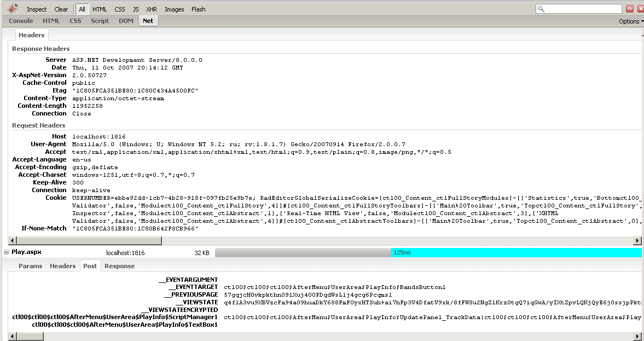Click the Firebug bug icon

pos(13,9)
